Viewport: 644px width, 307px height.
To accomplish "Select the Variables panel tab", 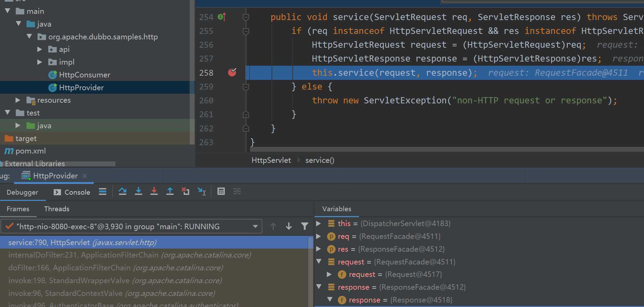I will coord(337,209).
